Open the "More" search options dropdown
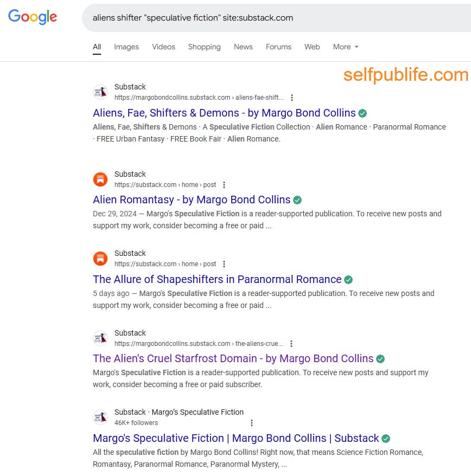Screen dimensions: 471x476 point(345,47)
